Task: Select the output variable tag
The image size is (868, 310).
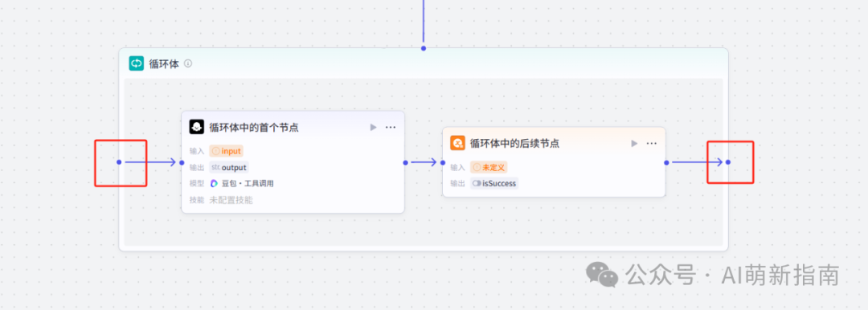Action: coord(229,167)
